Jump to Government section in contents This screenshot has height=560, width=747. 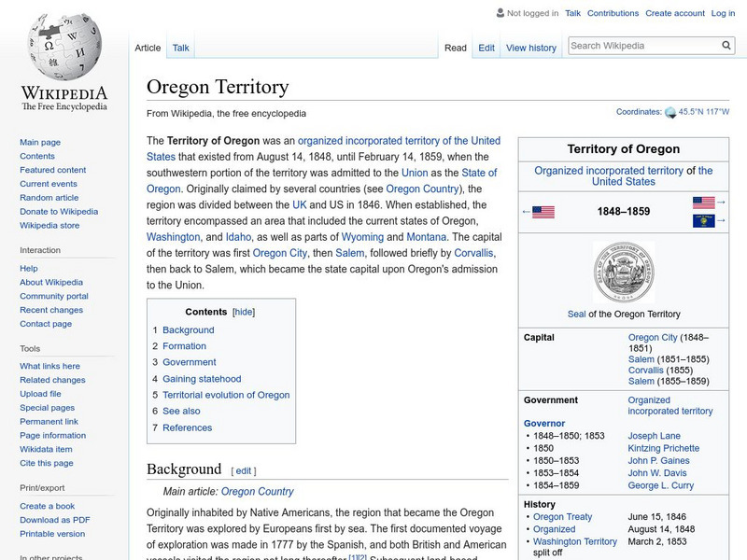(190, 362)
